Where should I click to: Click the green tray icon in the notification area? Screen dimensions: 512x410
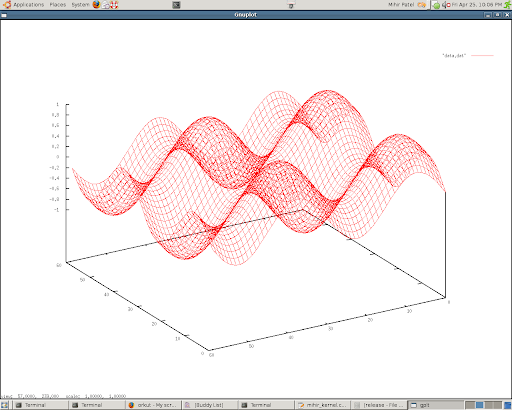click(436, 5)
